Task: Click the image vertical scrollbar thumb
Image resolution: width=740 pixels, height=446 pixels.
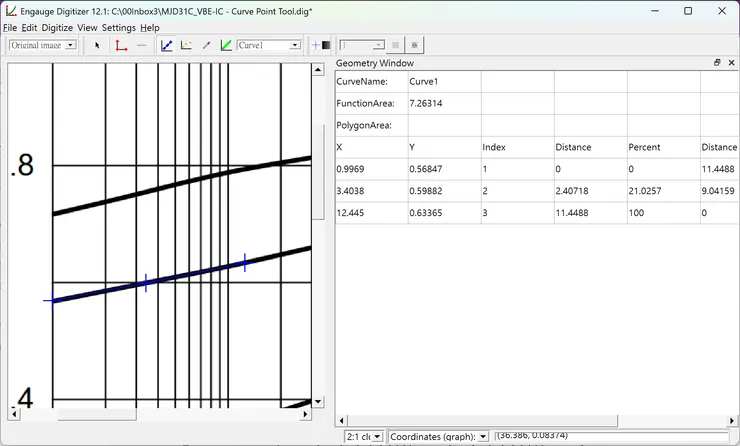Action: click(x=318, y=172)
